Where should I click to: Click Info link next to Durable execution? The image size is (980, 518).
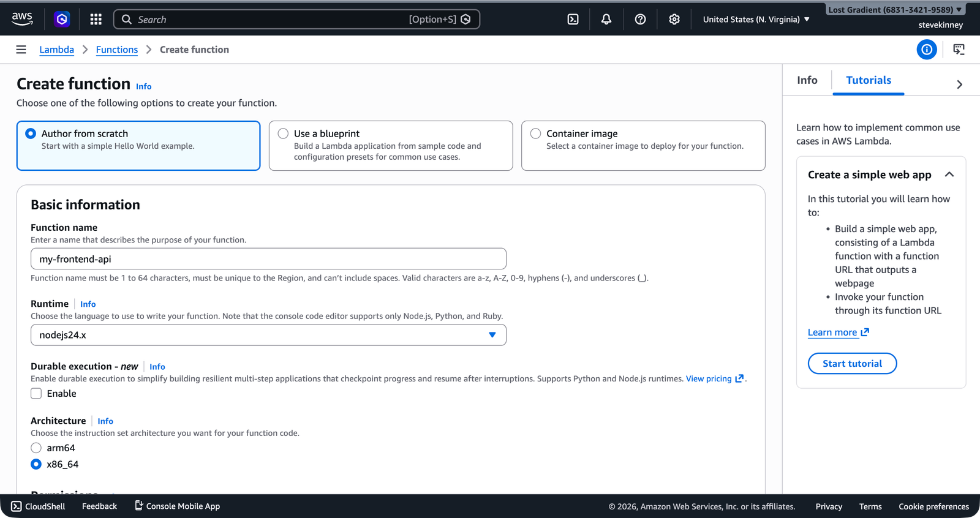(x=157, y=367)
